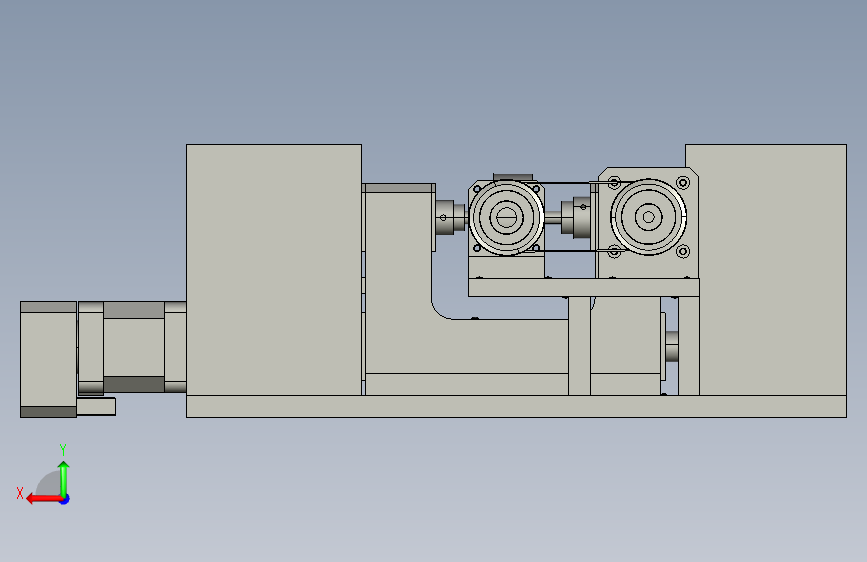Select the horizontal mounting plate beneath the pulleys
Screen dimensions: 867x562
584,288
